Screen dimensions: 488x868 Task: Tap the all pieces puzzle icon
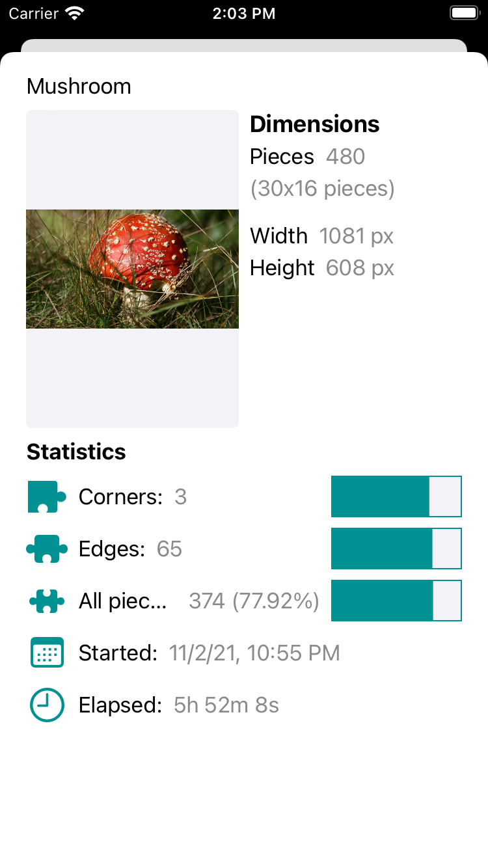(x=47, y=601)
